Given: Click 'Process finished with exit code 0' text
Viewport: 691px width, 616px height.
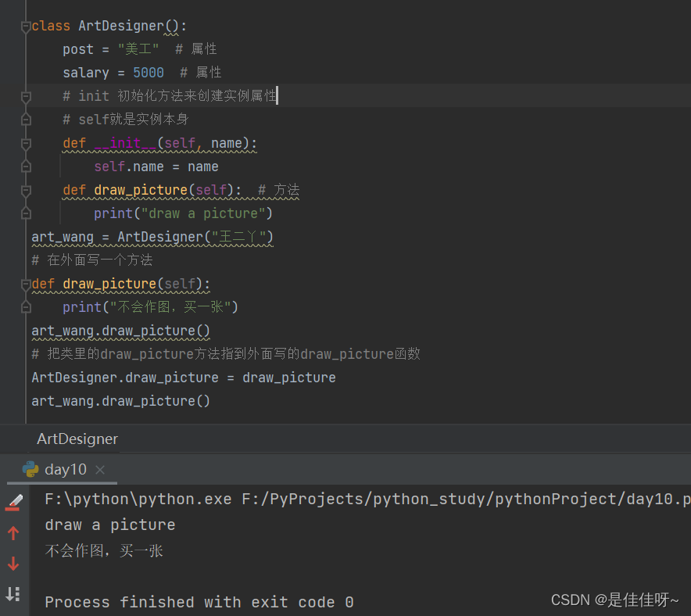Looking at the screenshot, I should 199,602.
